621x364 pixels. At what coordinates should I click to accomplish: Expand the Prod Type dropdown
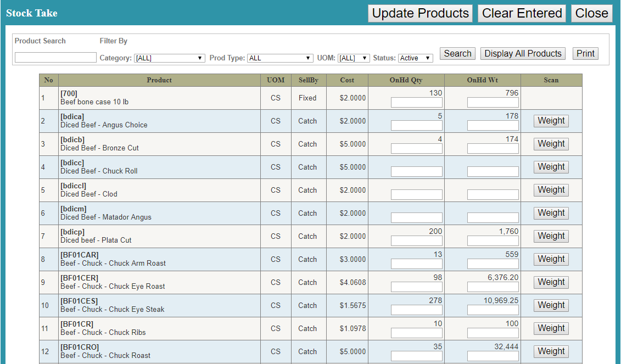click(x=280, y=58)
